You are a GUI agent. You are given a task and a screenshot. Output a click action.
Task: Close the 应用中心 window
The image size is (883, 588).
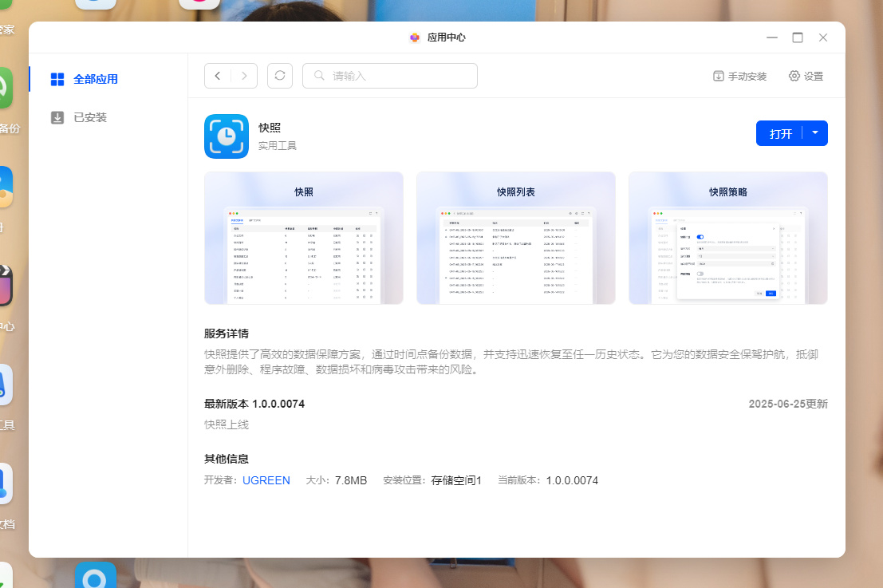(822, 37)
